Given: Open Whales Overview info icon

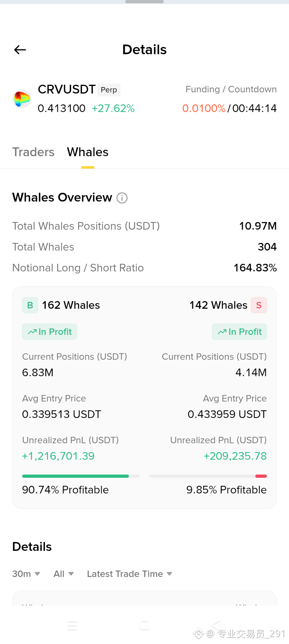Looking at the screenshot, I should [x=122, y=198].
